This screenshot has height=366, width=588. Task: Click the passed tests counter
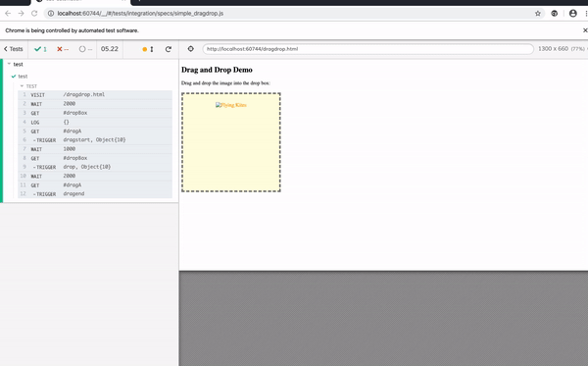40,49
